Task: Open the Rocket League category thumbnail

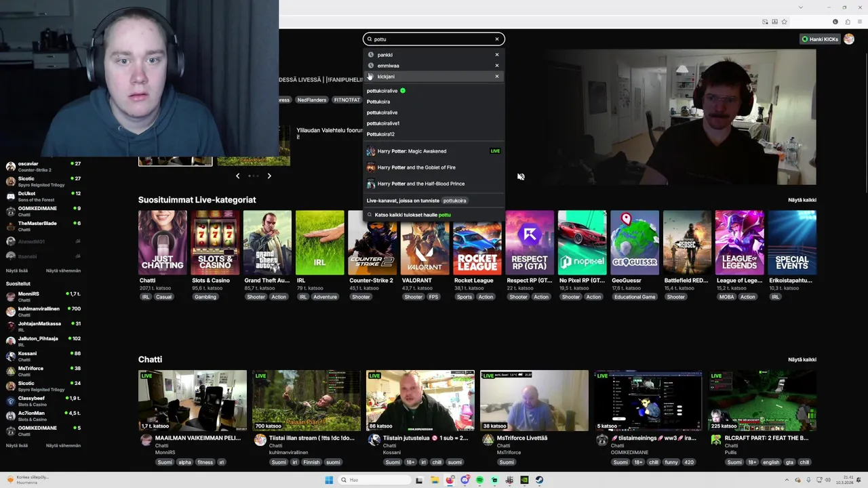Action: coord(477,243)
